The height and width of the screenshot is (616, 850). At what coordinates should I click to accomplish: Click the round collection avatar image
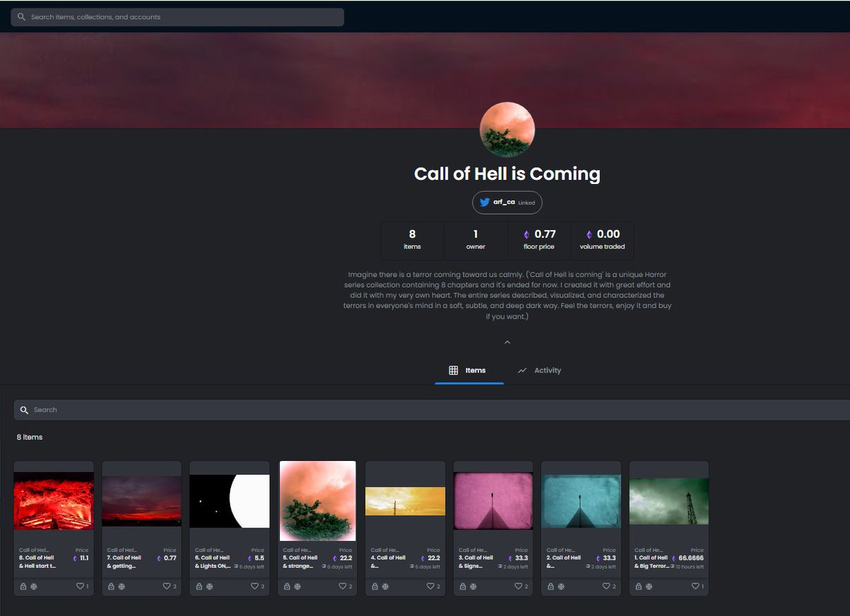(507, 130)
